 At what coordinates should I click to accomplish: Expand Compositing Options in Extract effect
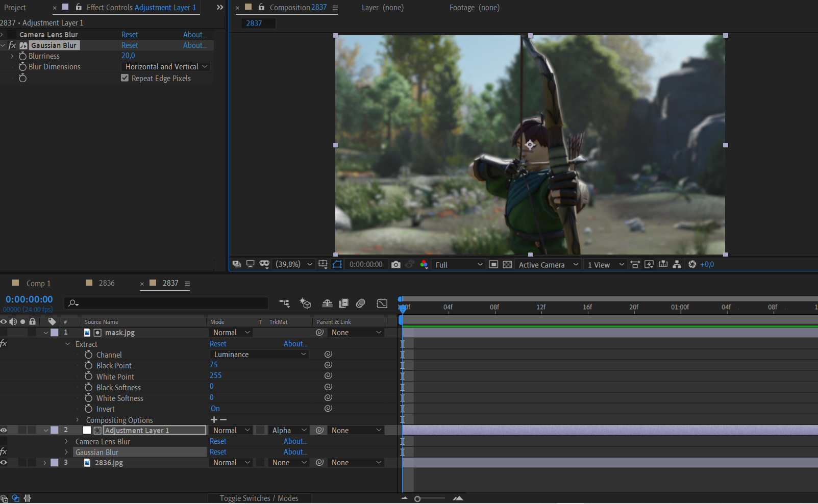78,420
